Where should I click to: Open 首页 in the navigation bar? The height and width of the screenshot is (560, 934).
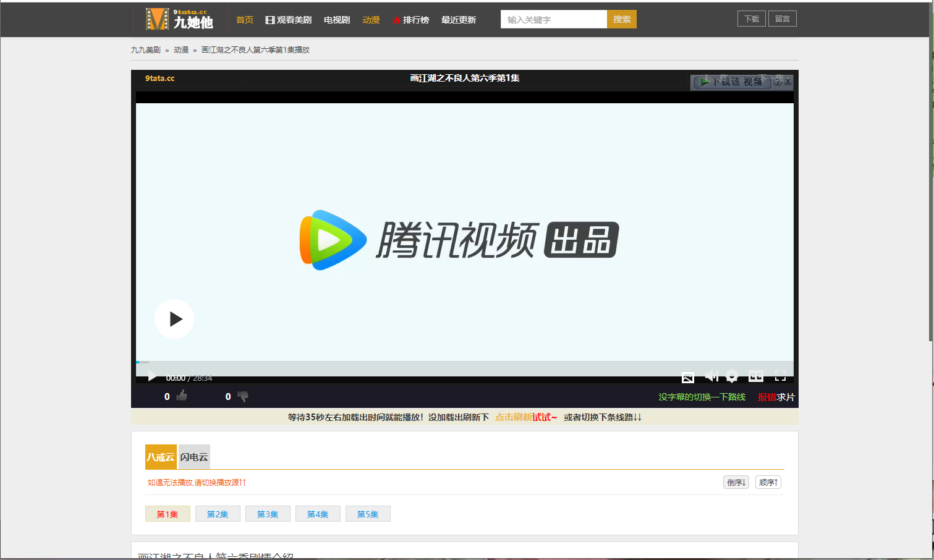click(245, 20)
